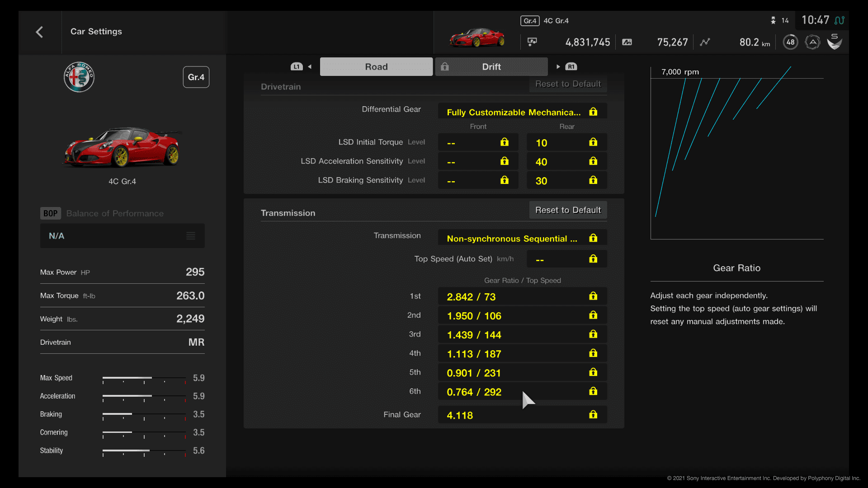
Task: Click the Max Speed performance bar
Action: [x=144, y=379]
